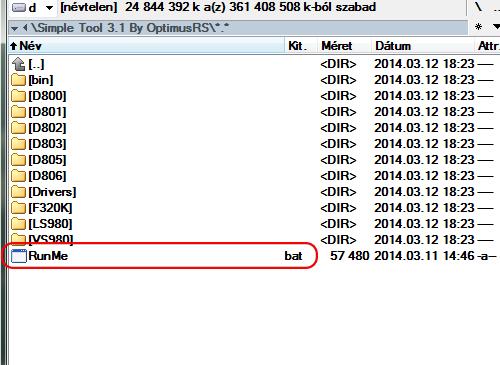This screenshot has height=365, width=500.
Task: Click the D806 folder icon
Action: click(18, 176)
